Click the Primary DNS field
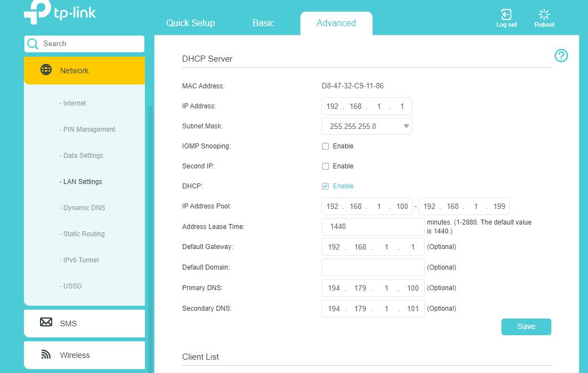 pyautogui.click(x=373, y=288)
